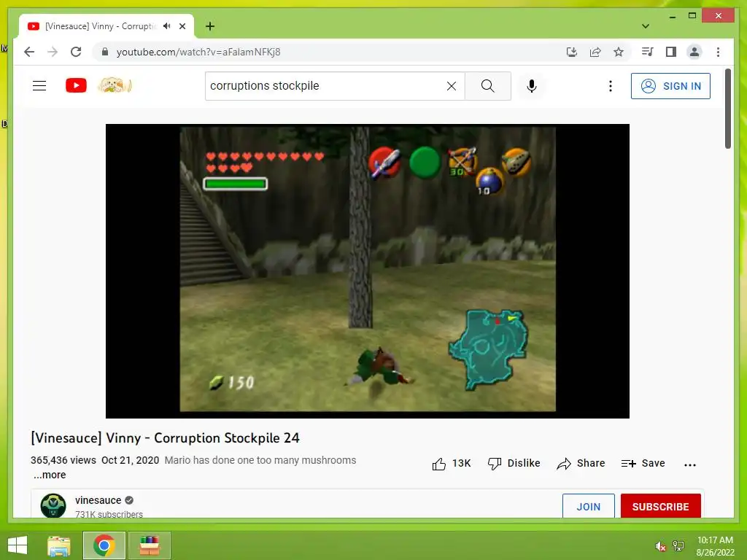Go back to the previous page
Image resolution: width=747 pixels, height=560 pixels.
29,52
